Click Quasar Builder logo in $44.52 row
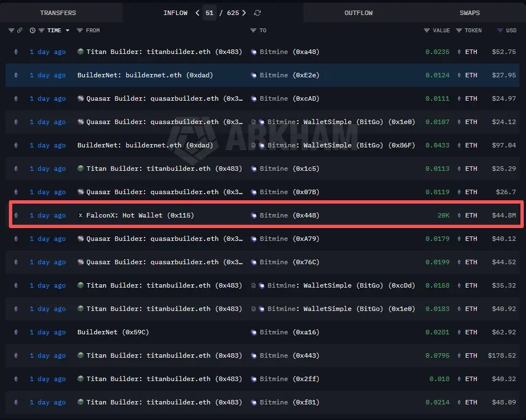 [x=81, y=262]
